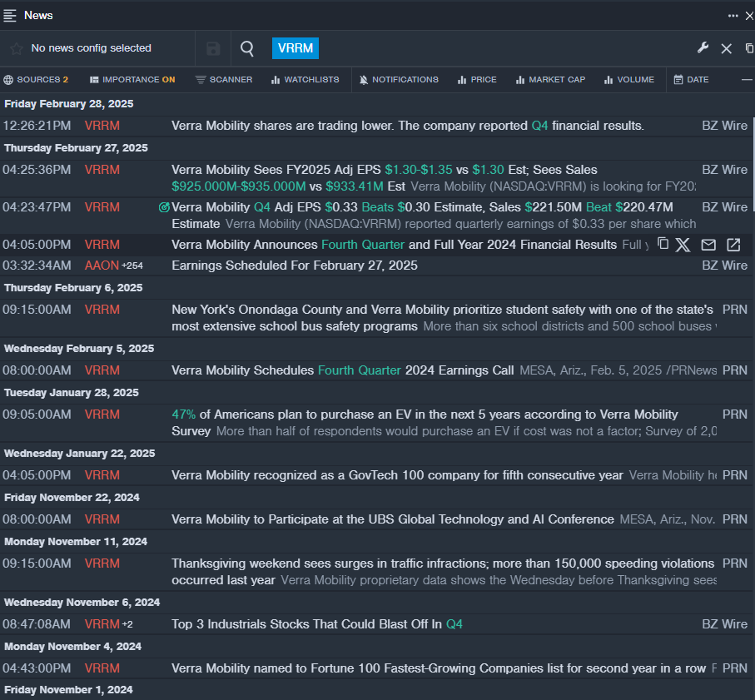Open highlighted article in external window
The width and height of the screenshot is (755, 700).
click(x=733, y=244)
